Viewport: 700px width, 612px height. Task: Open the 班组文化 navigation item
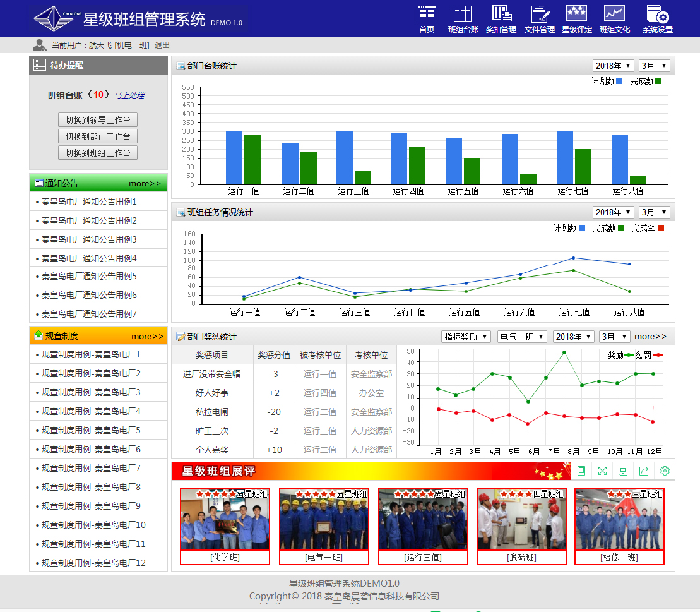click(614, 19)
